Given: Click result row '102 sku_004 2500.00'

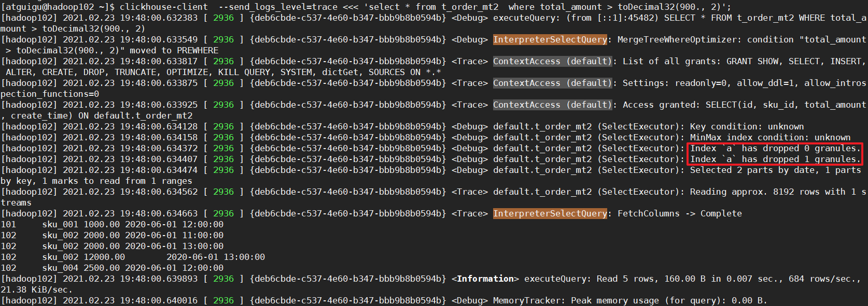Looking at the screenshot, I should (112, 268).
